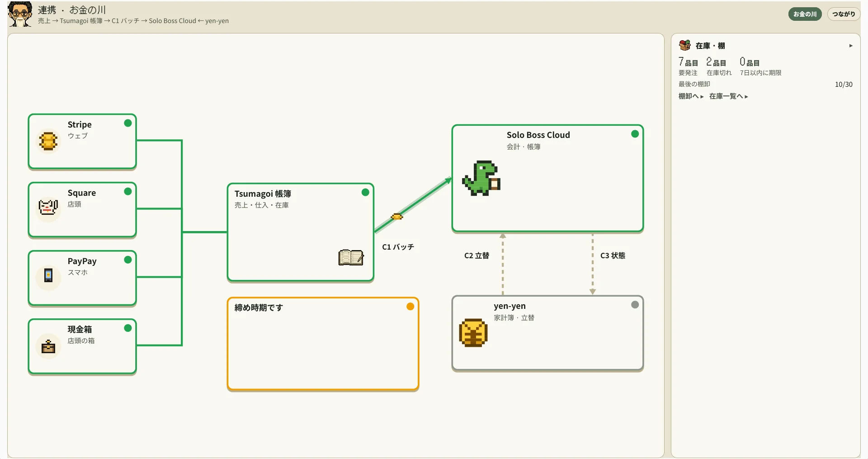Viewport: 868px width, 459px height.
Task: Select the Square 店頭 card
Action: (x=82, y=210)
